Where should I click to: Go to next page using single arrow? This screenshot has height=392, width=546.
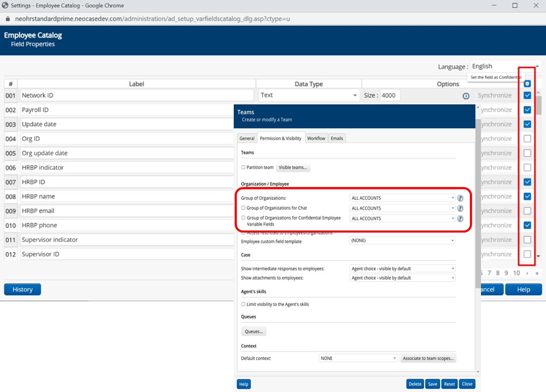point(527,273)
